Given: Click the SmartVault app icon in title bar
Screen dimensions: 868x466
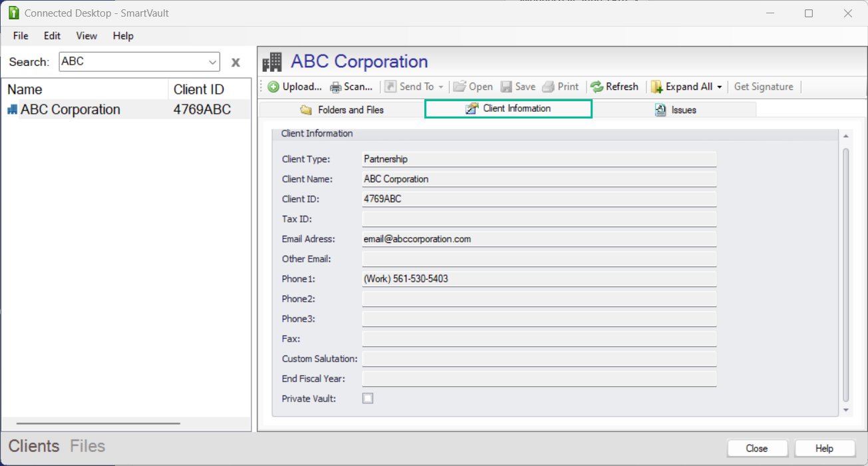Looking at the screenshot, I should [x=13, y=13].
